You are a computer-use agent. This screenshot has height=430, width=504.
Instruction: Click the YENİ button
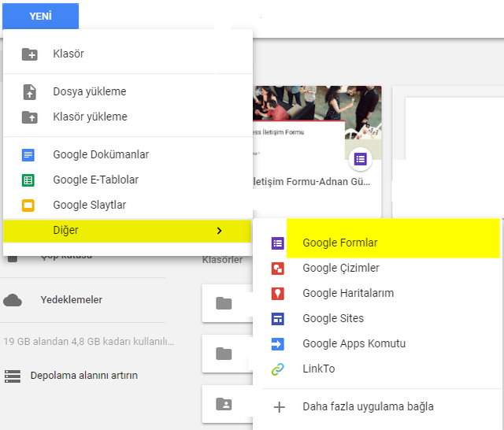[40, 16]
